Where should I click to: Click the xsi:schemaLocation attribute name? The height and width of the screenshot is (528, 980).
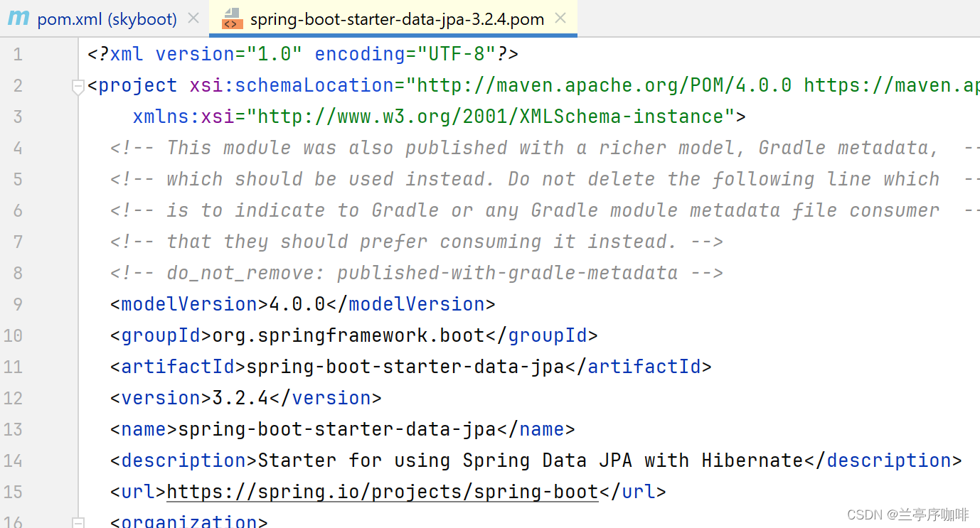coord(292,85)
